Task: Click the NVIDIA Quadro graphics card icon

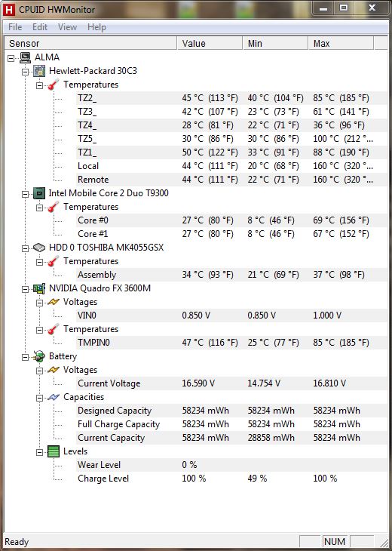Action: [x=39, y=288]
